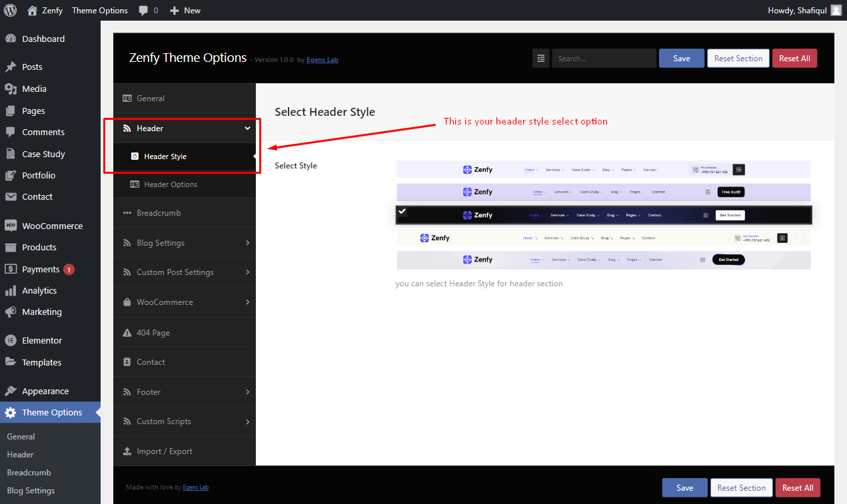Open Header in WP sidebar submenu

(x=20, y=455)
